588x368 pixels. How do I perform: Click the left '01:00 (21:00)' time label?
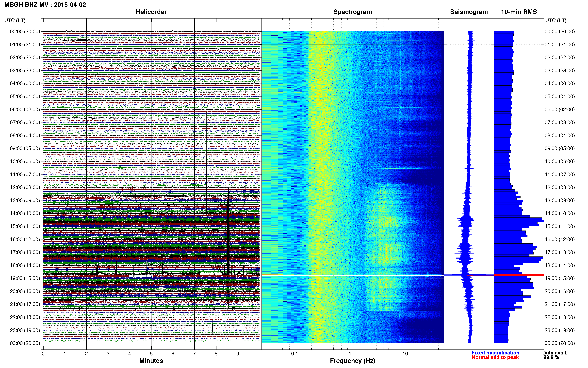point(25,45)
